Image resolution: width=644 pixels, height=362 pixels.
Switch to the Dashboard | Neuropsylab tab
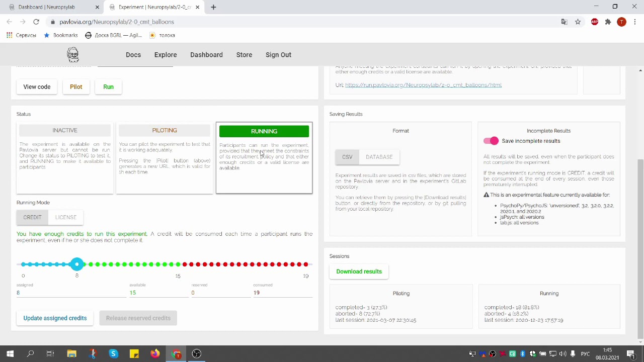[x=52, y=7]
